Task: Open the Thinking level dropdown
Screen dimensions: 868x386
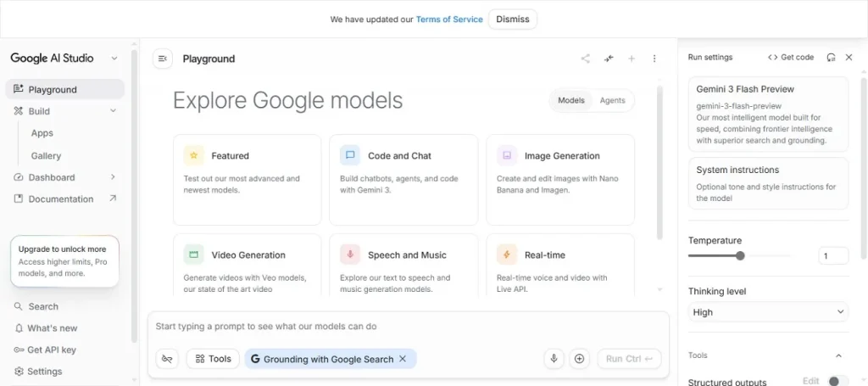Action: (x=768, y=312)
